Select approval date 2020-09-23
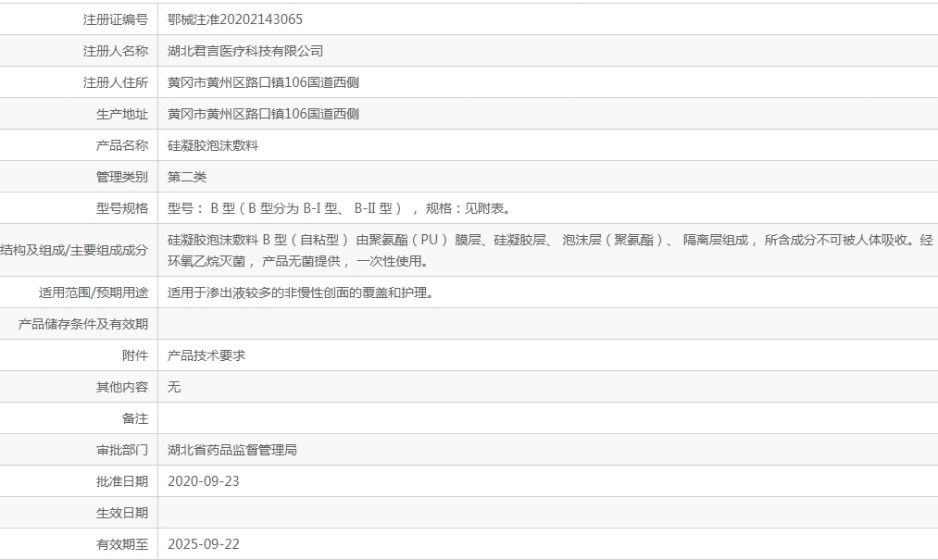The image size is (938, 560). point(204,481)
